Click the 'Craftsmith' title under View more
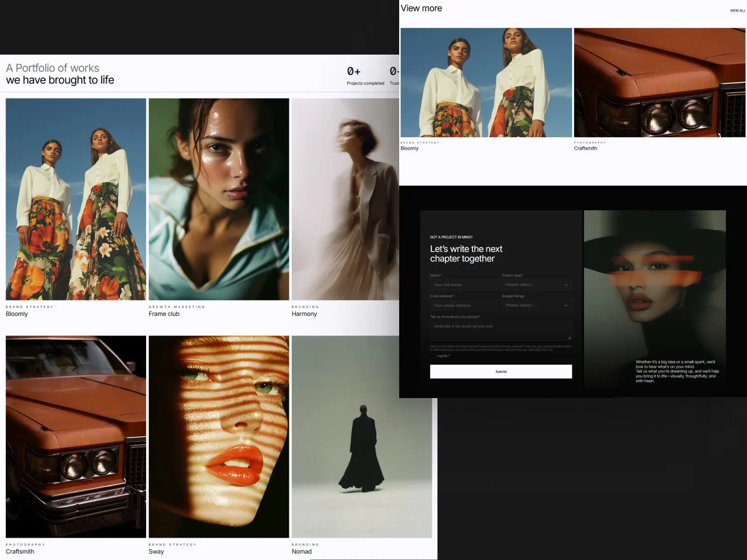Viewport: 747px width, 560px height. point(585,148)
